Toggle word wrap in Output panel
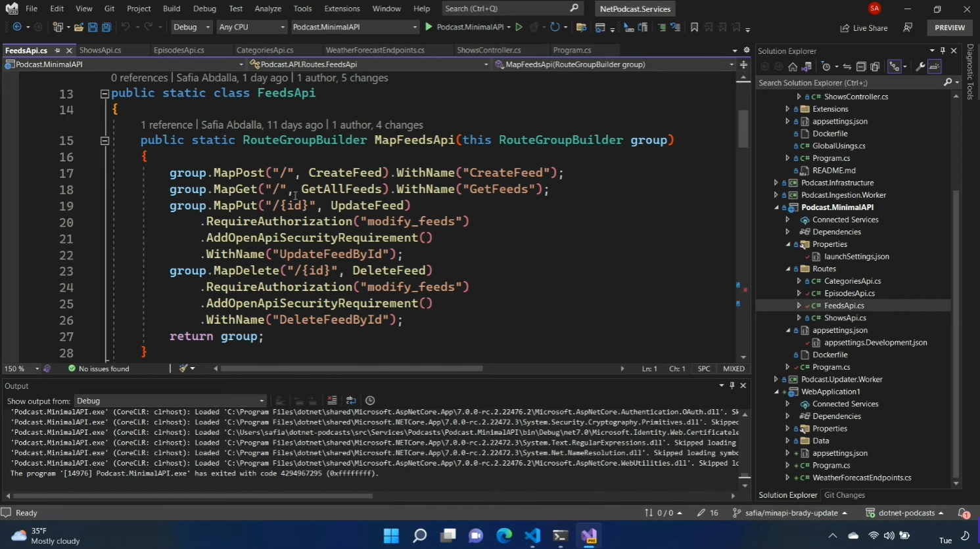The width and height of the screenshot is (980, 549). click(x=351, y=401)
